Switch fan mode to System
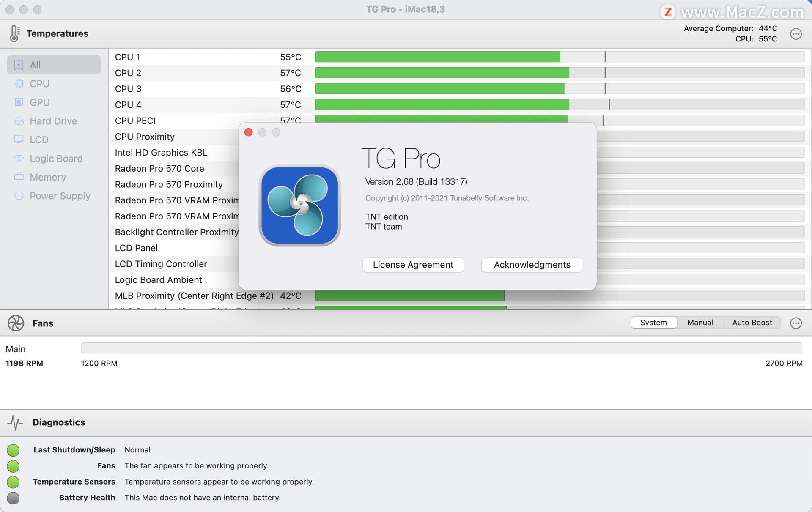Viewport: 812px width, 512px height. [653, 323]
